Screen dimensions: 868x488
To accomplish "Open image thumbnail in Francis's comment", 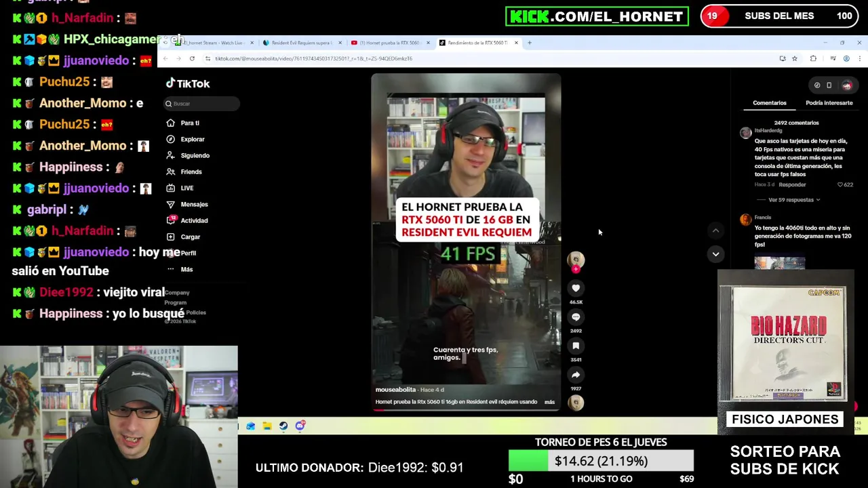I will point(780,263).
